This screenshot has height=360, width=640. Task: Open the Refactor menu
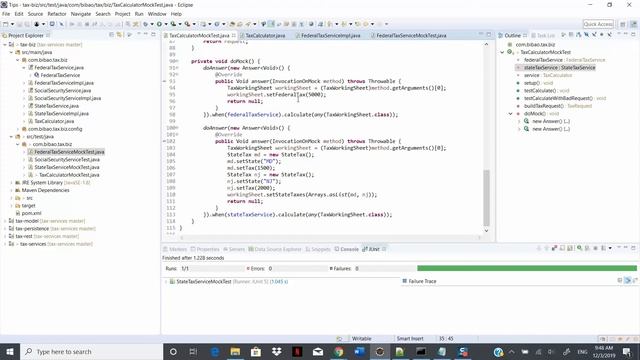click(57, 14)
